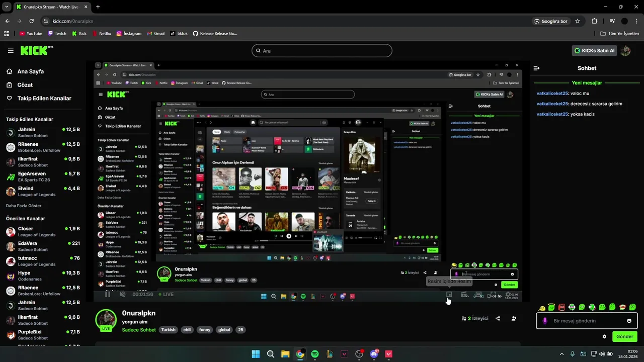This screenshot has width=644, height=362.
Task: Open Tüm Yer İşaretleri folder
Action: 620,34
